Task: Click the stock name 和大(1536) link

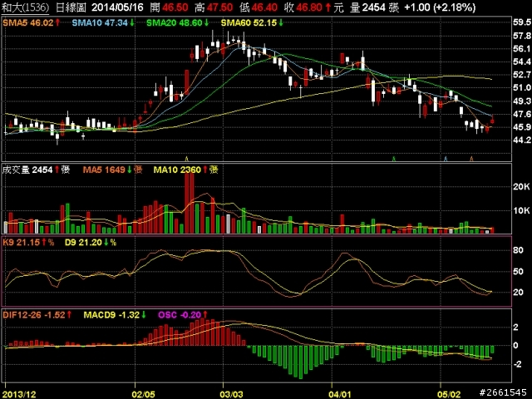Action: (x=25, y=7)
